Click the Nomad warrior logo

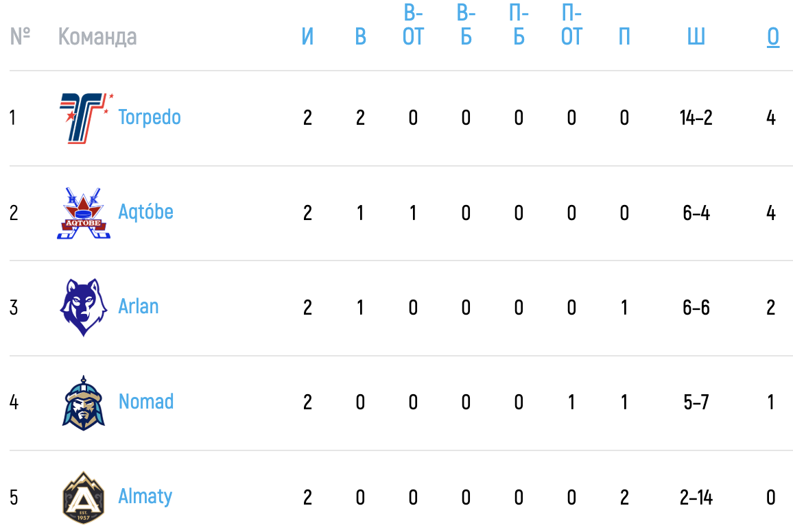pos(84,402)
